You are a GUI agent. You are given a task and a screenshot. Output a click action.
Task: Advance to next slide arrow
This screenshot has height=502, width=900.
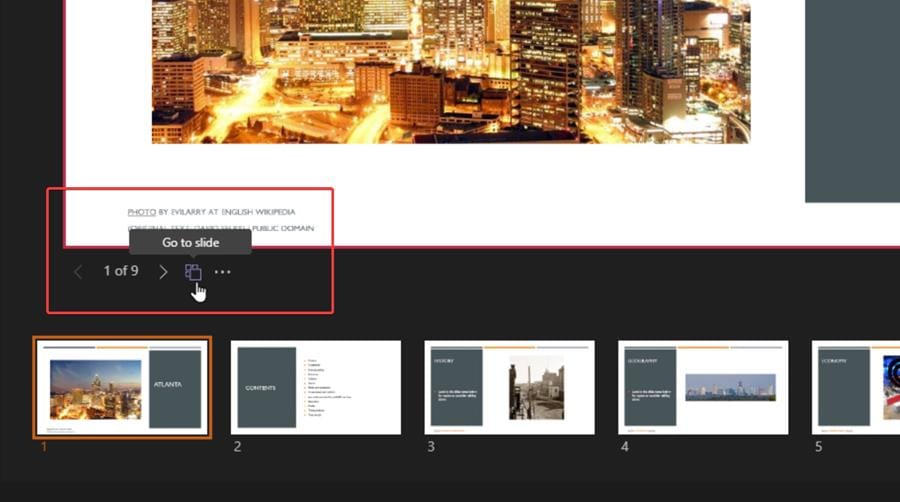tap(163, 272)
